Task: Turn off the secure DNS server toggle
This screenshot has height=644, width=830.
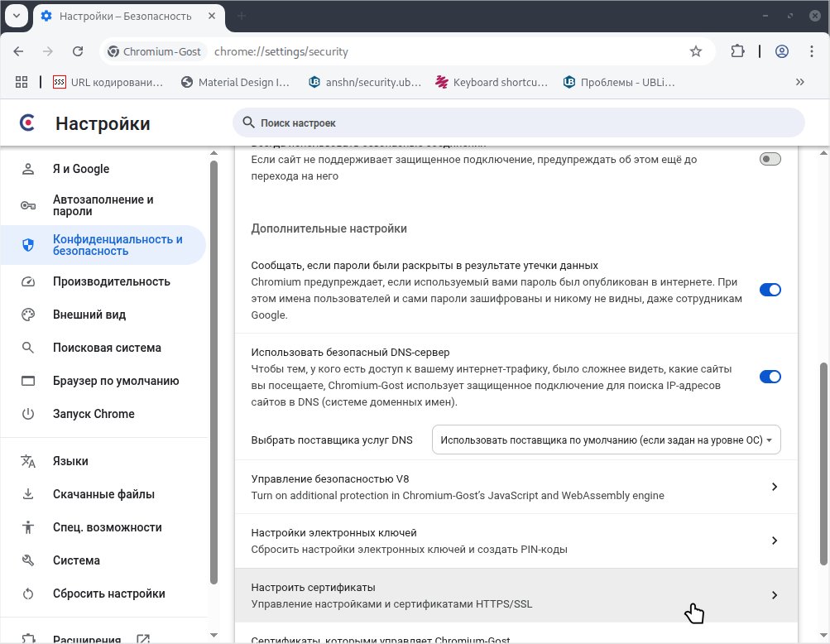Action: [770, 377]
